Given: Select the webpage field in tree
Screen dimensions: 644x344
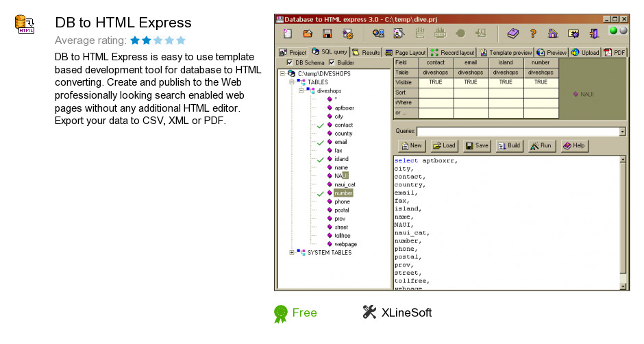Looking at the screenshot, I should (345, 244).
